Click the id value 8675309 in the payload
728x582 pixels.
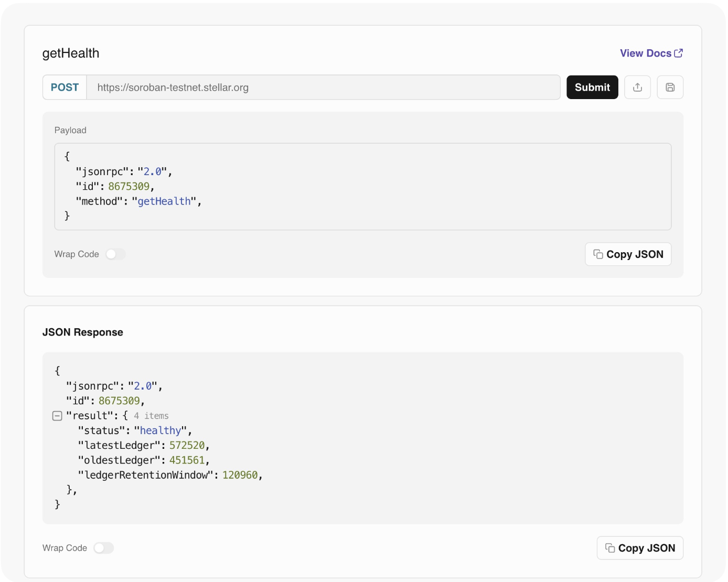[129, 187]
